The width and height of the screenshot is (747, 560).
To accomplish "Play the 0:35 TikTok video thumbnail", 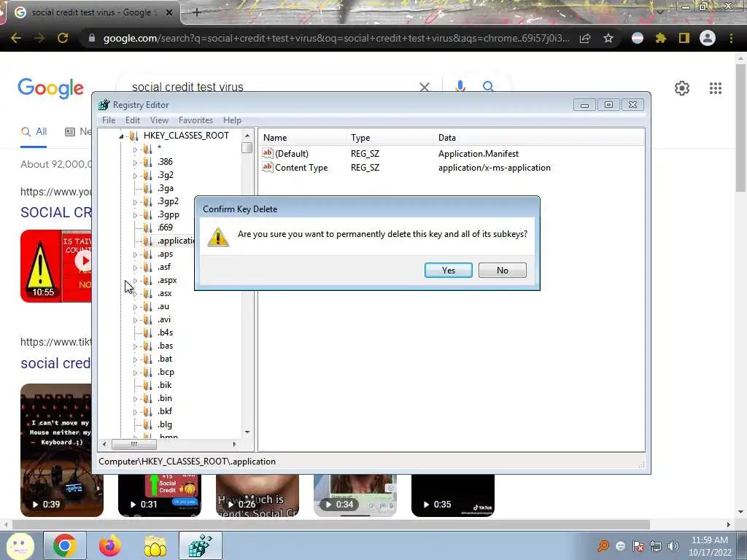I will pos(452,495).
